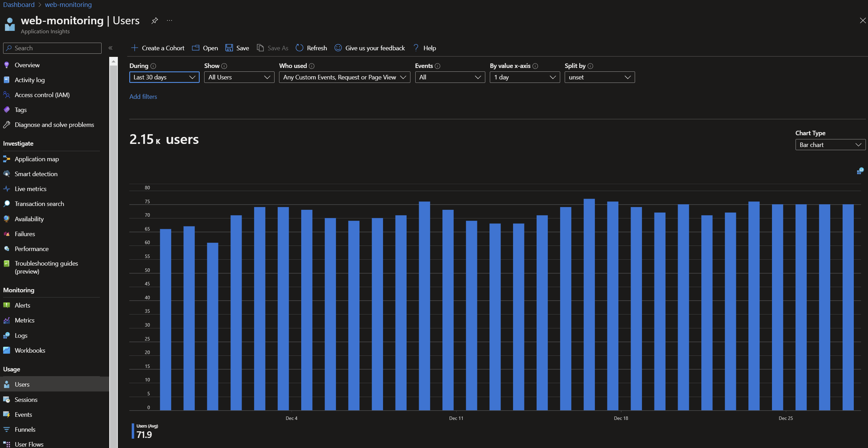The width and height of the screenshot is (868, 448).
Task: Expand the Chart Type dropdown
Action: point(830,145)
